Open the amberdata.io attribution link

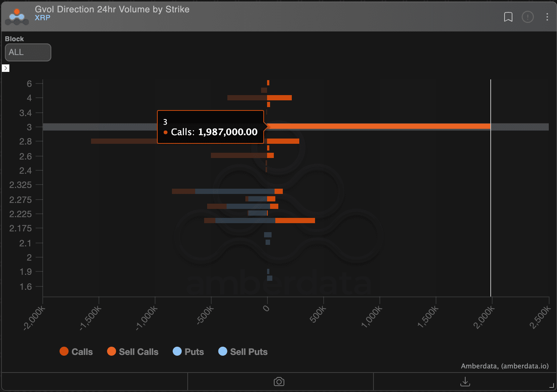[x=524, y=366]
